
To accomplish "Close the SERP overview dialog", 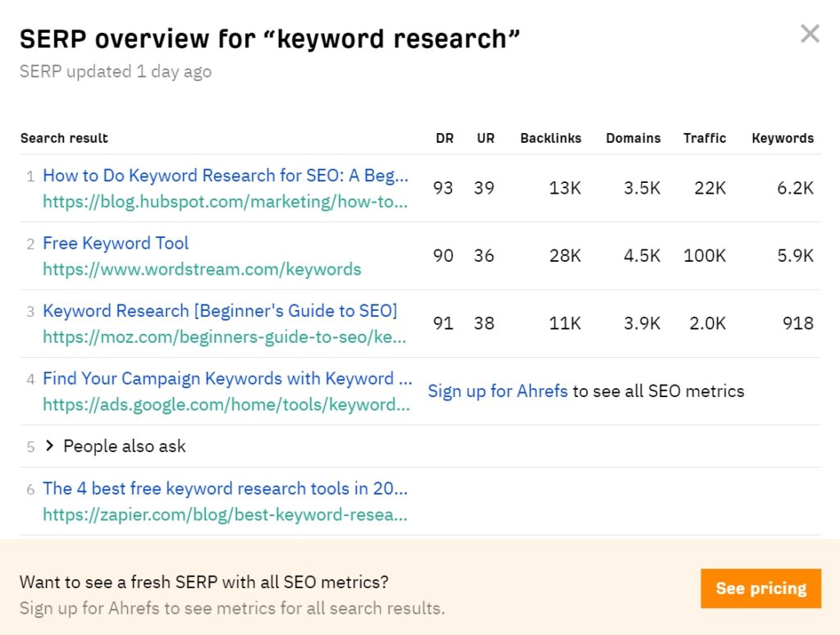I will tap(810, 34).
